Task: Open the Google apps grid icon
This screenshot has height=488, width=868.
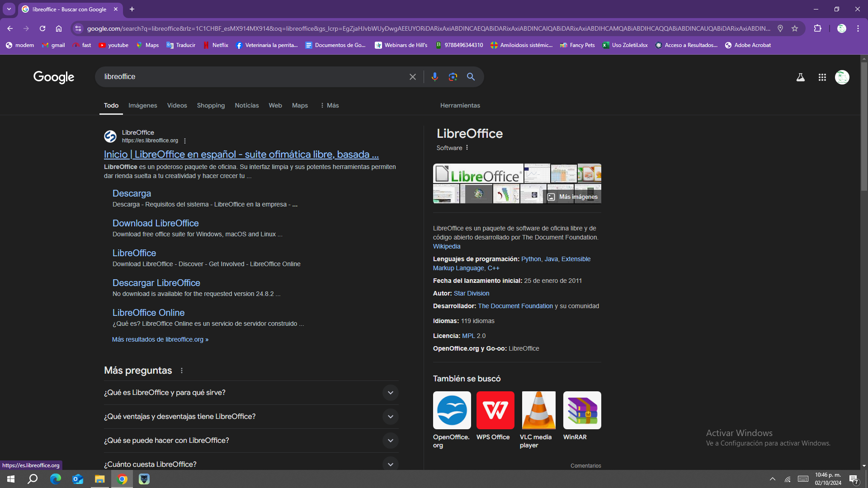Action: (x=822, y=77)
